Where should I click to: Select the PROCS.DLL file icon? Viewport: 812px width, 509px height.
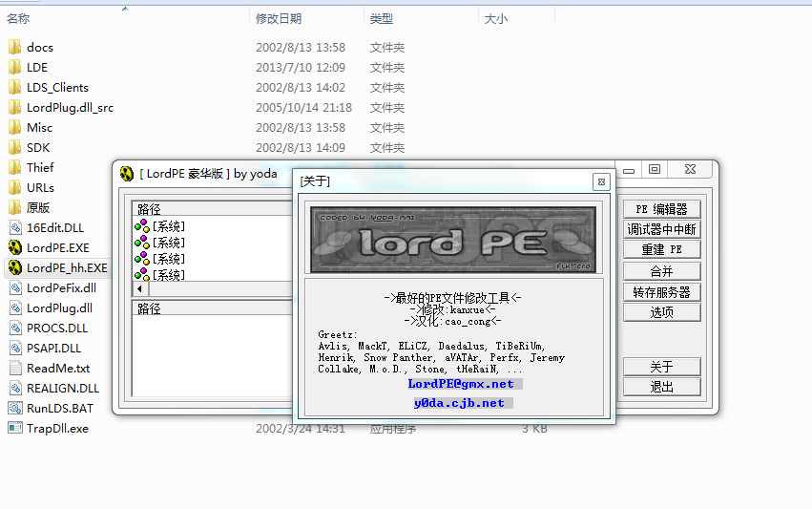(15, 329)
